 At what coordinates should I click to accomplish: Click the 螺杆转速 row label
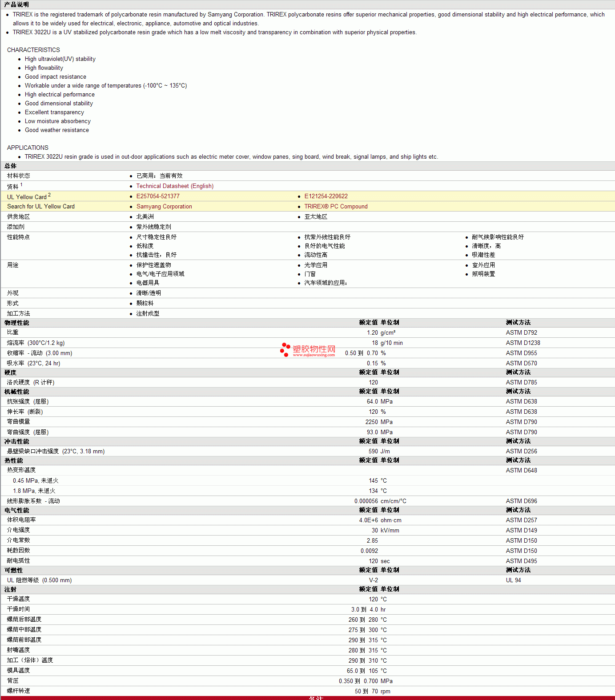coord(19,691)
